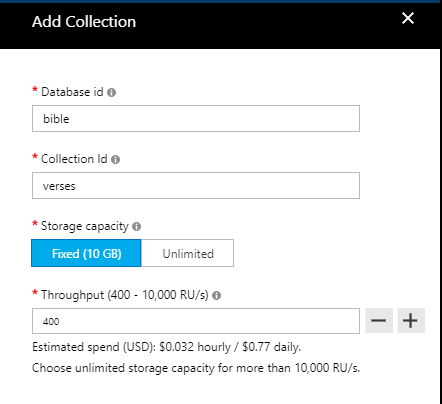Screen dimensions: 442x404
Task: Show the Storage capacity info tooltip icon
Action: point(136,227)
